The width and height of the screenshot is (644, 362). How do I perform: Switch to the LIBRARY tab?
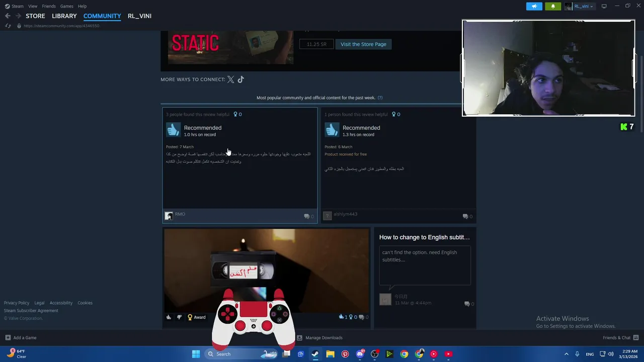click(64, 16)
